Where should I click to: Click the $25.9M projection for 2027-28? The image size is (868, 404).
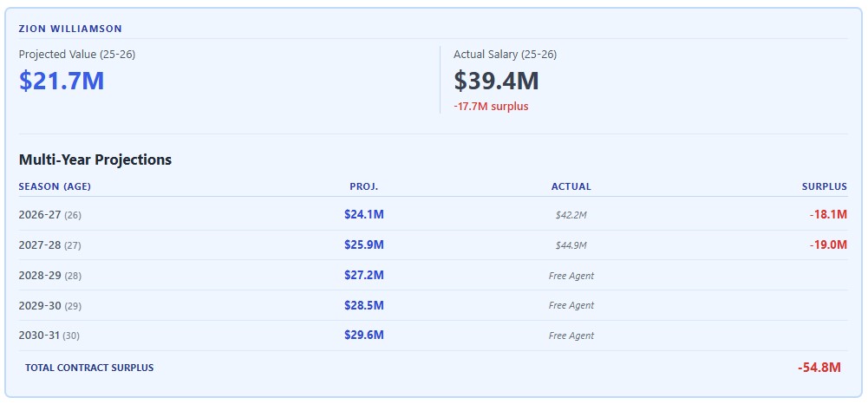tap(363, 244)
